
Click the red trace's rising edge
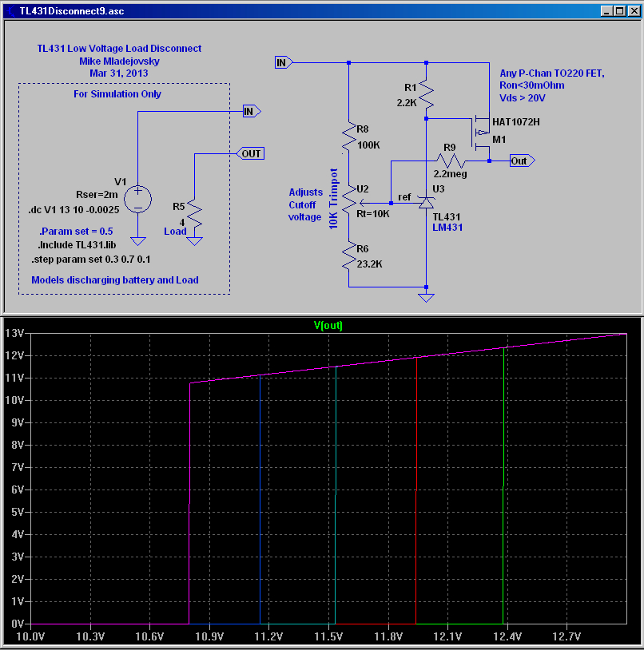point(416,490)
